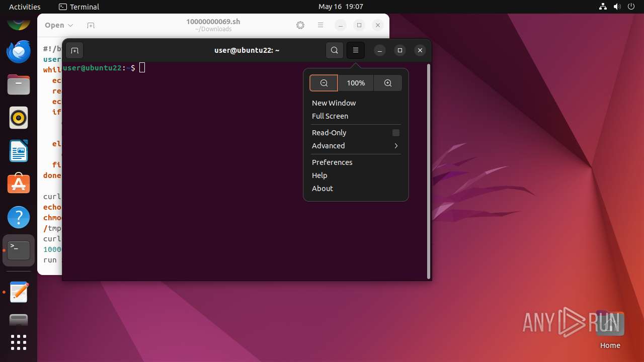Toggle the Read-Only checkbox
Viewport: 644px width, 362px height.
pos(396,133)
